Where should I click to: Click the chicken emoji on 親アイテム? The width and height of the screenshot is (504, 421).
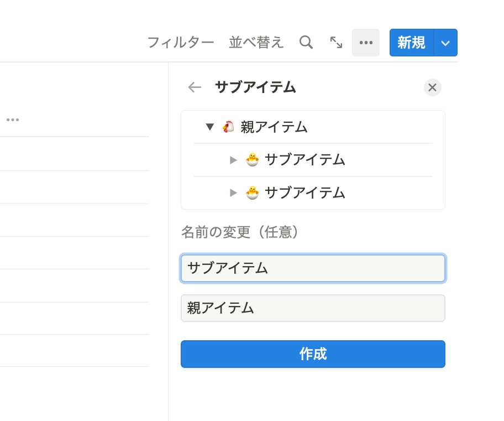click(228, 127)
